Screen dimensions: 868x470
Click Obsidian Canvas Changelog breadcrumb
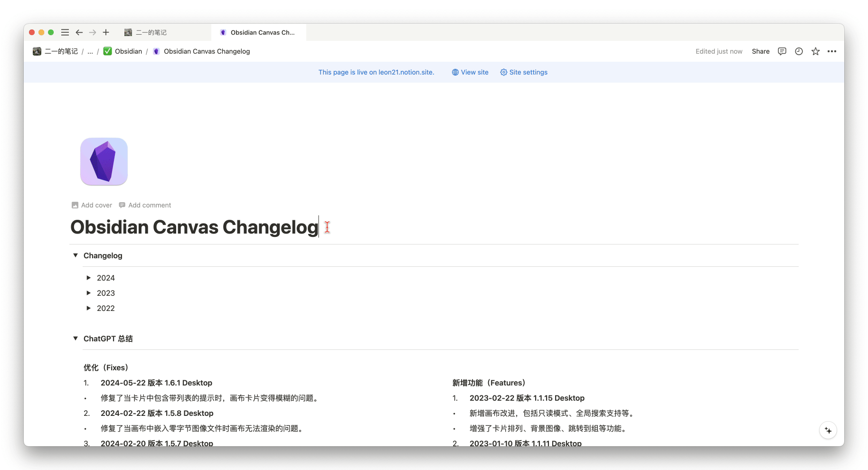coord(207,51)
